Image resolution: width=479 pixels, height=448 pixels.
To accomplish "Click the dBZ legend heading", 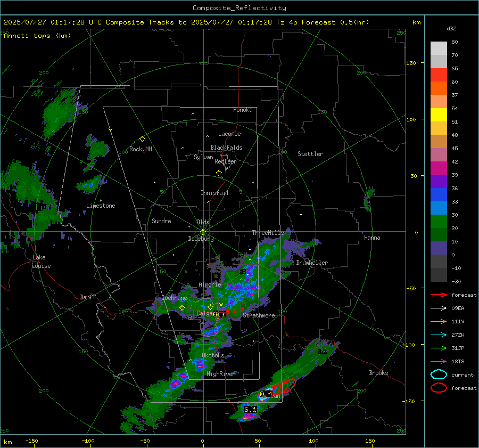I will 451,29.
